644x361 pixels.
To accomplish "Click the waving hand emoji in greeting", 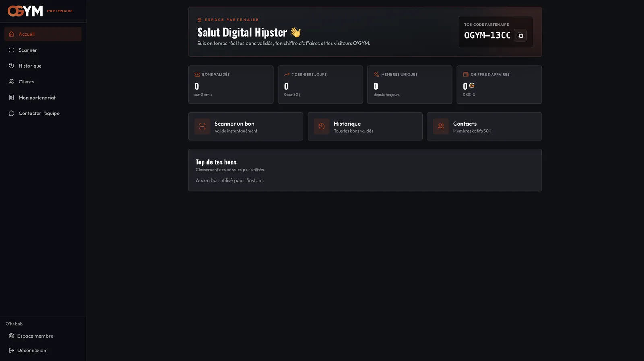I will (x=295, y=32).
